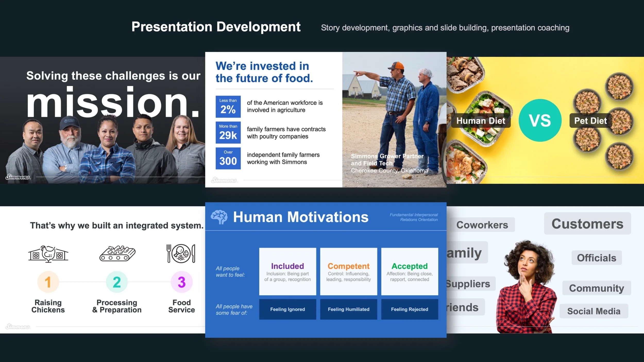This screenshot has height=362, width=644.
Task: Select the Coworkers tag
Action: pyautogui.click(x=482, y=225)
